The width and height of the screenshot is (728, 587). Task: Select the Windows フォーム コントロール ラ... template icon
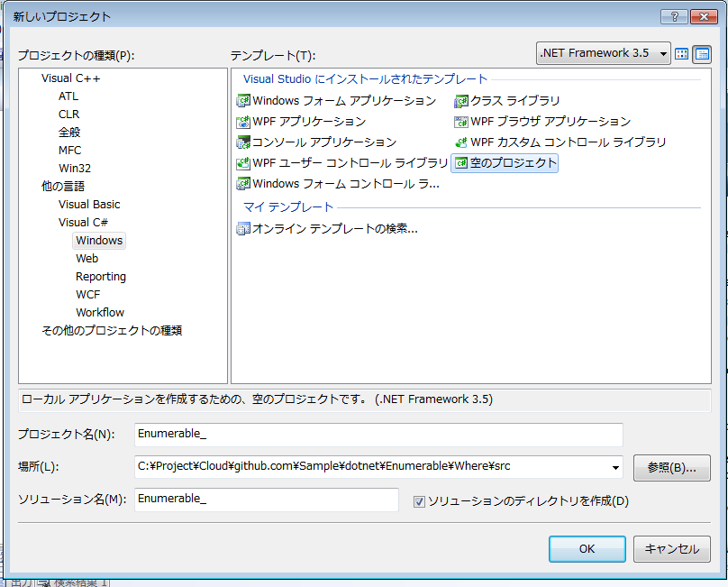point(243,184)
